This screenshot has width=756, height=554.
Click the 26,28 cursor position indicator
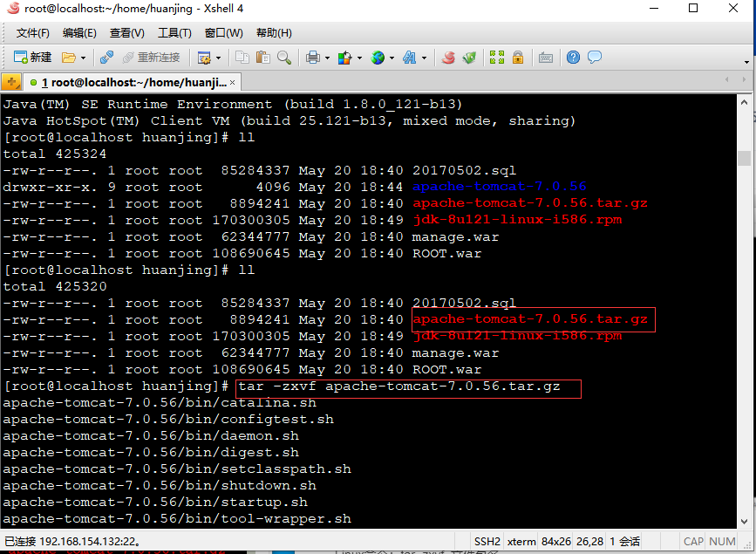589,542
